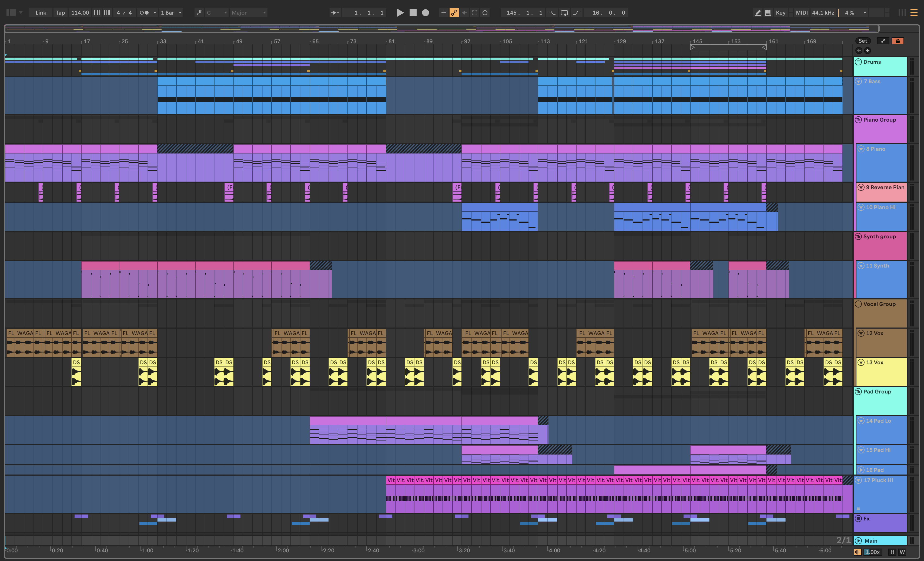Open the Key mapping mode
Image resolution: width=924 pixels, height=561 pixels.
tap(780, 13)
